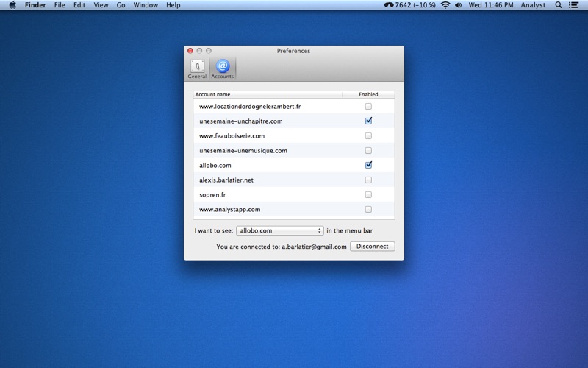Select the unesemaine-unchapitre.com row text
588x368 pixels.
[241, 121]
